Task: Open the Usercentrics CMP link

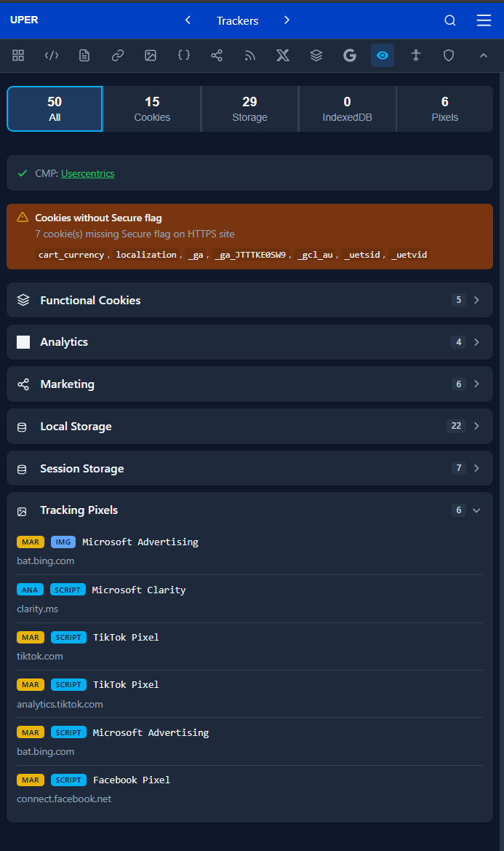Action: [87, 173]
